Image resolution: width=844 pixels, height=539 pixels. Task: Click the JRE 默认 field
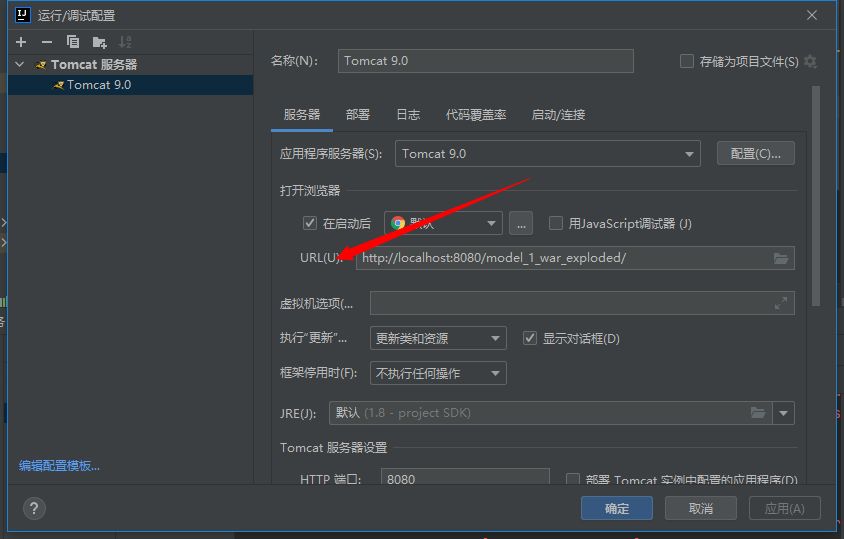click(550, 413)
